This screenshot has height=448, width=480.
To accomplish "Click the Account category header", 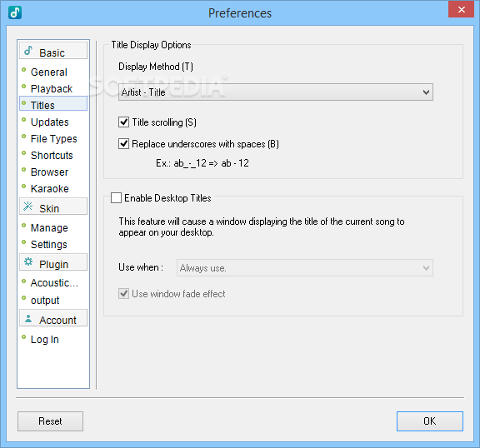I will click(x=53, y=318).
